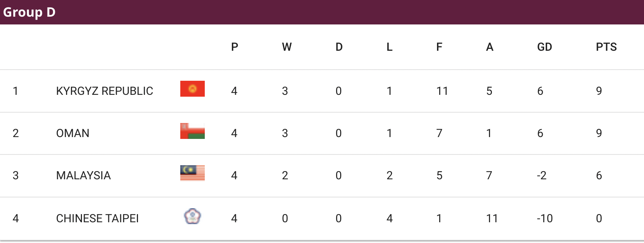Viewport: 644px width, 243px height.
Task: Click the W column header
Action: [x=287, y=47]
